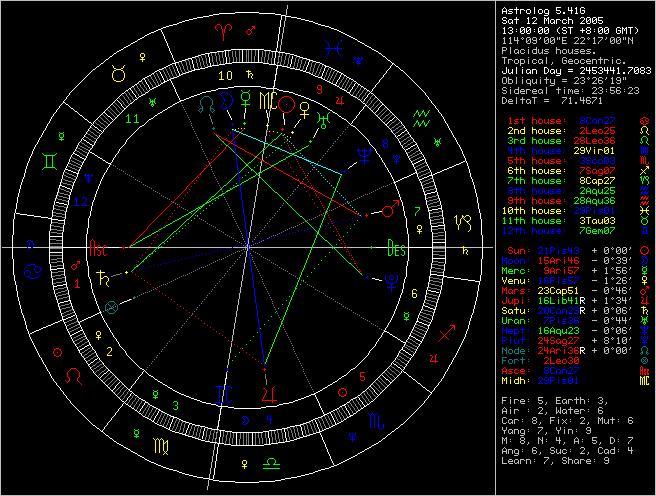Click the Placidus houses text in header
The image size is (656, 496).
coord(541,49)
